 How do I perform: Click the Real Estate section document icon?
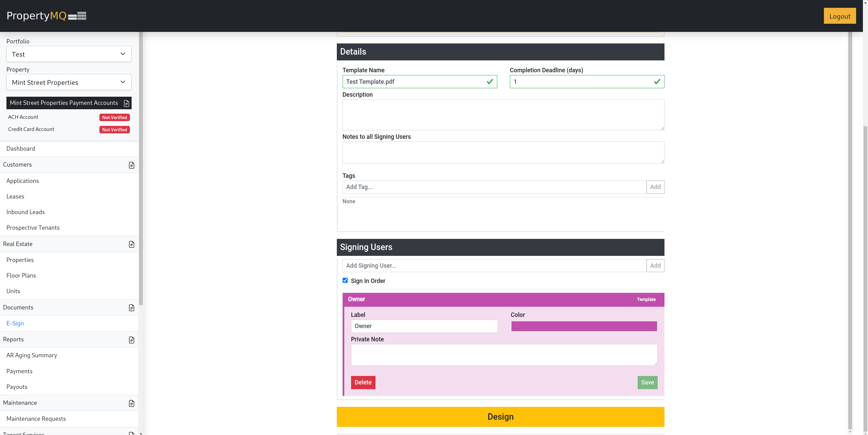pyautogui.click(x=132, y=244)
